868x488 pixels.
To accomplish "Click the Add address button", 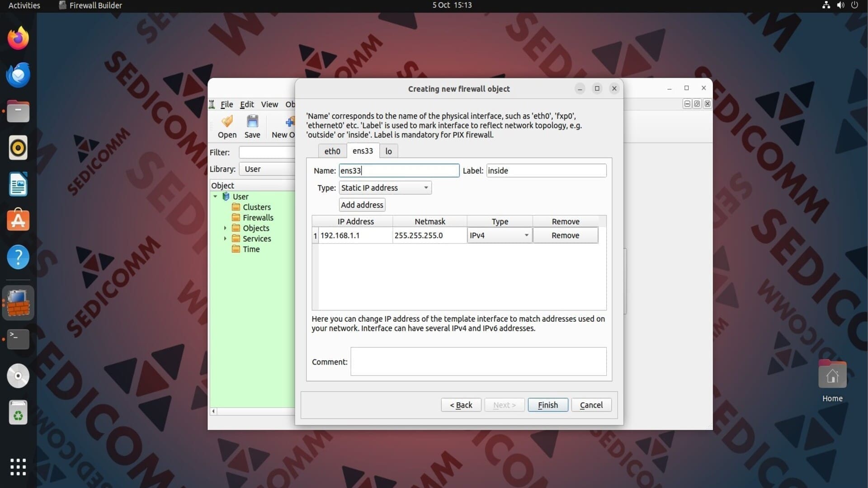I will [362, 205].
